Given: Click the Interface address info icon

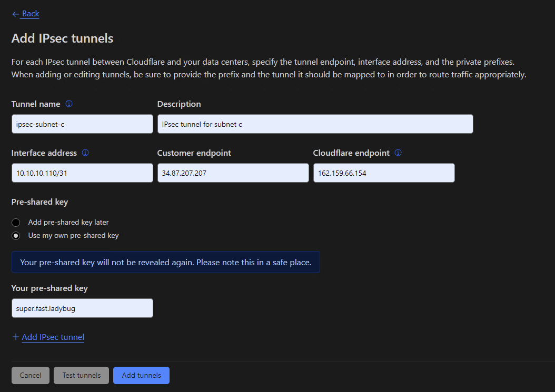Looking at the screenshot, I should [x=85, y=153].
